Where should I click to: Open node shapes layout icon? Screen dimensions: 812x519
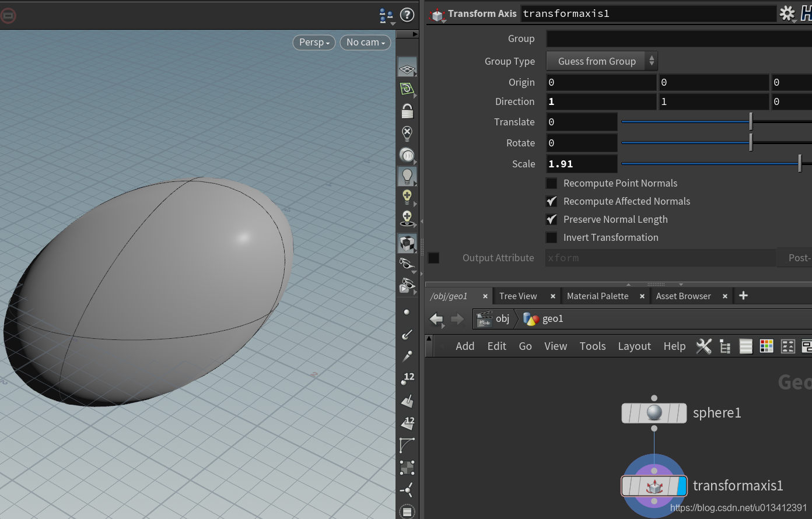[788, 346]
